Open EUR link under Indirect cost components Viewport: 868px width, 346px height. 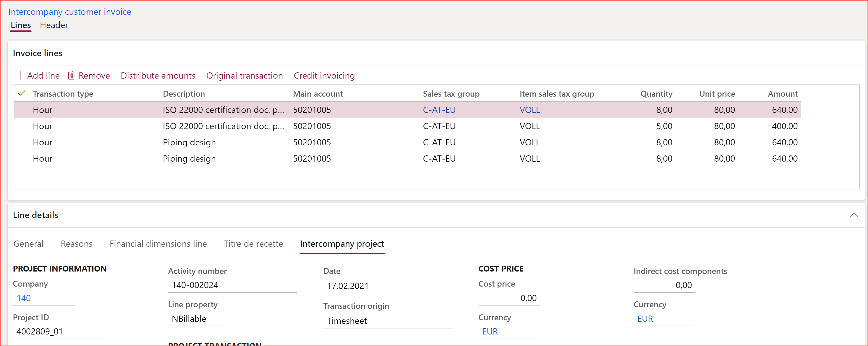pos(645,319)
